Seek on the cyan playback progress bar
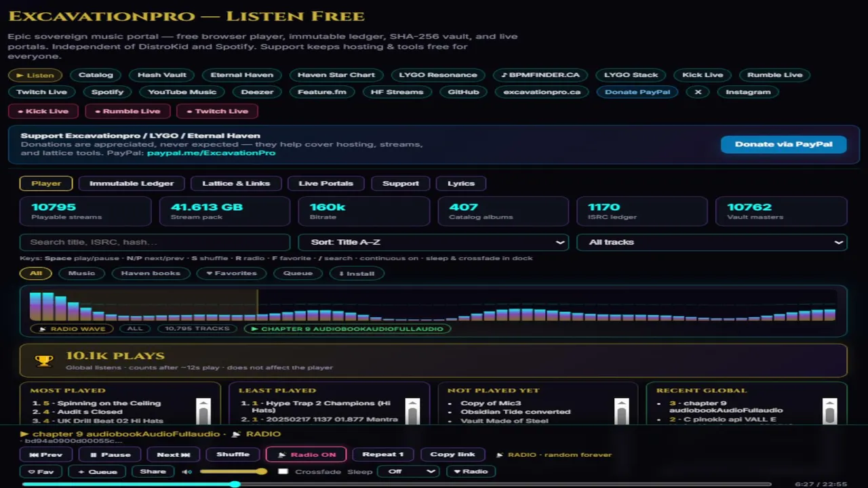This screenshot has width=868, height=488. (x=397, y=484)
